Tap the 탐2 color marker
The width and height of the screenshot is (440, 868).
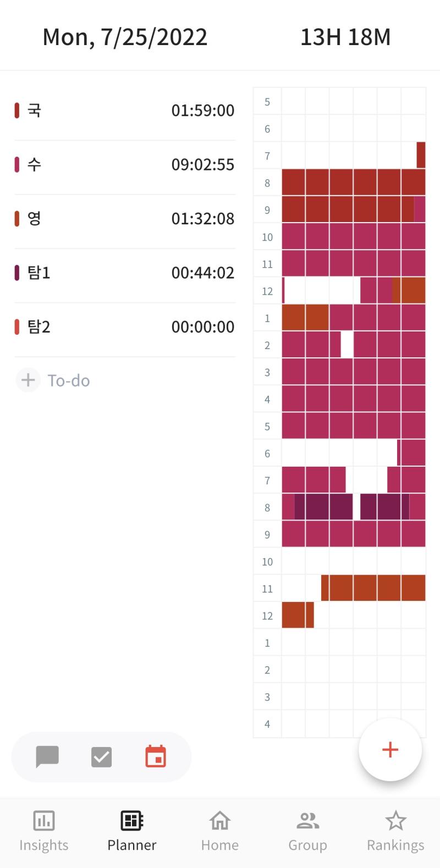tap(17, 327)
